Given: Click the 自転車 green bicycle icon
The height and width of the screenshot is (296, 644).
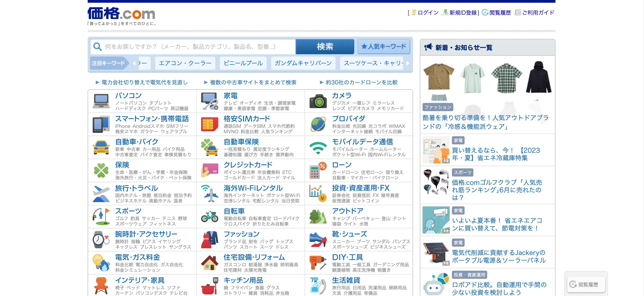Looking at the screenshot, I should tap(209, 217).
